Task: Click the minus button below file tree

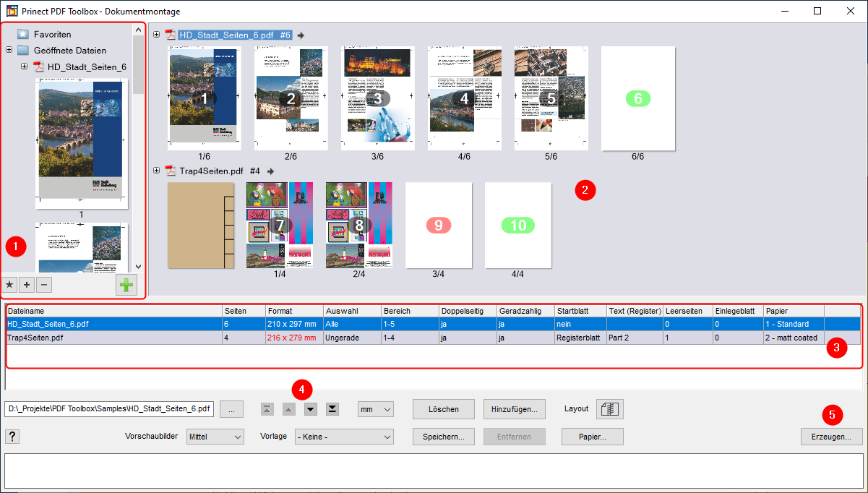Action: (x=44, y=285)
